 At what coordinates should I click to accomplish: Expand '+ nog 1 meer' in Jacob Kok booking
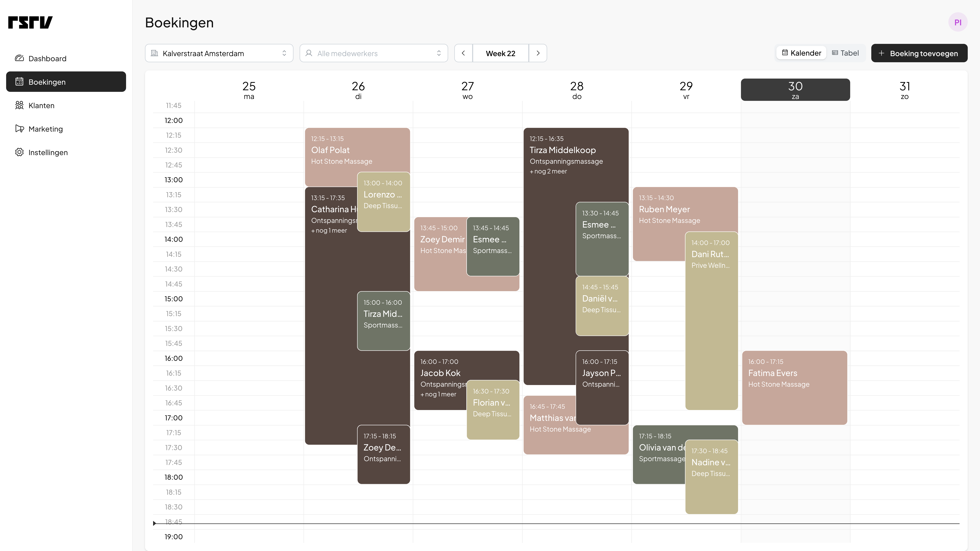pos(438,394)
